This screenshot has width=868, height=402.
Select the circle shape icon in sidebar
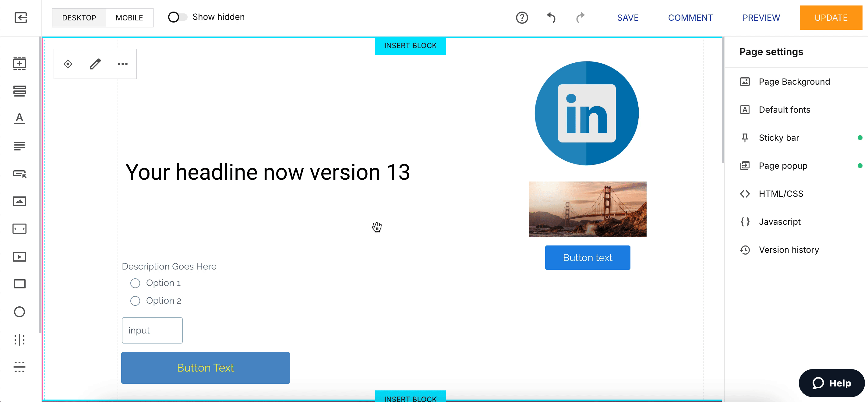click(x=19, y=312)
